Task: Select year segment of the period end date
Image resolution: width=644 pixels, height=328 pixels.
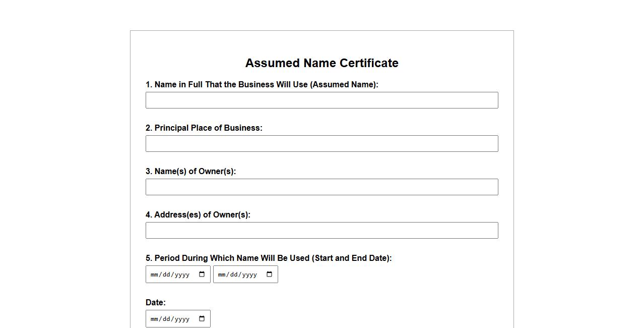Action: tap(249, 275)
